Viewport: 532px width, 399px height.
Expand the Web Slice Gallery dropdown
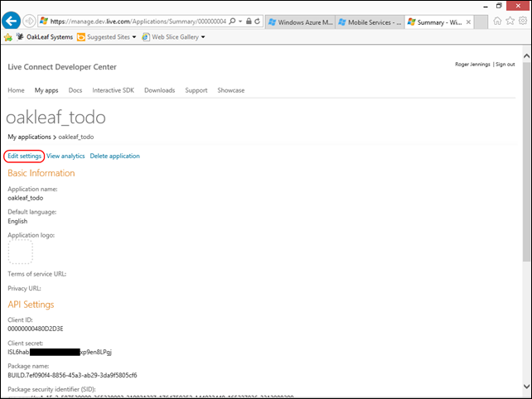pos(203,37)
